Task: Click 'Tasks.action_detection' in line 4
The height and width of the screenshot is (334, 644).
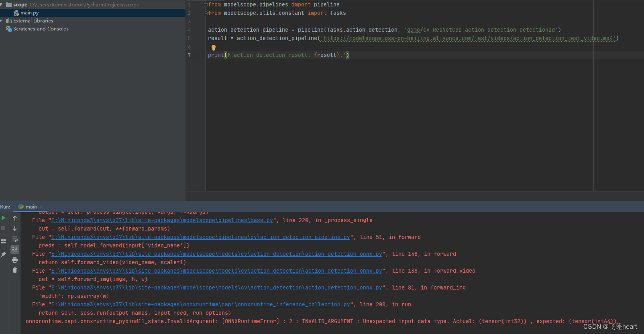Action: (x=362, y=30)
